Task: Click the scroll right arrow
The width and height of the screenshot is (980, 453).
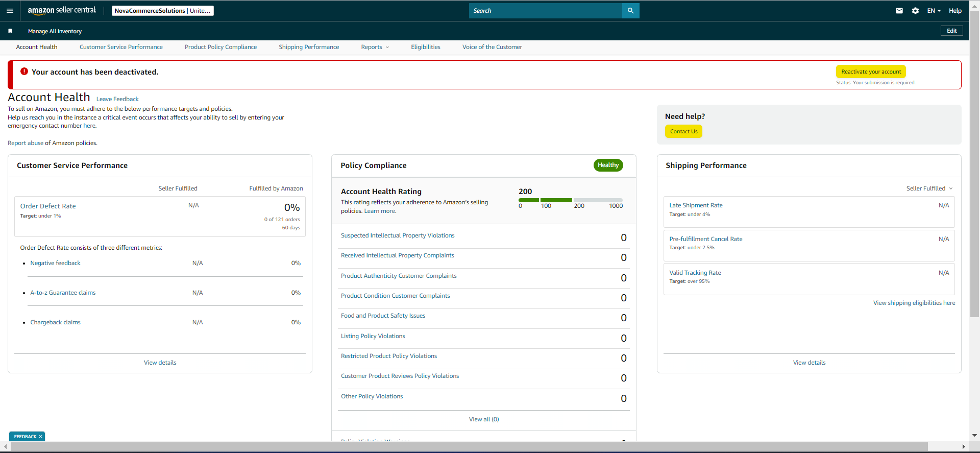Action: pos(963,446)
